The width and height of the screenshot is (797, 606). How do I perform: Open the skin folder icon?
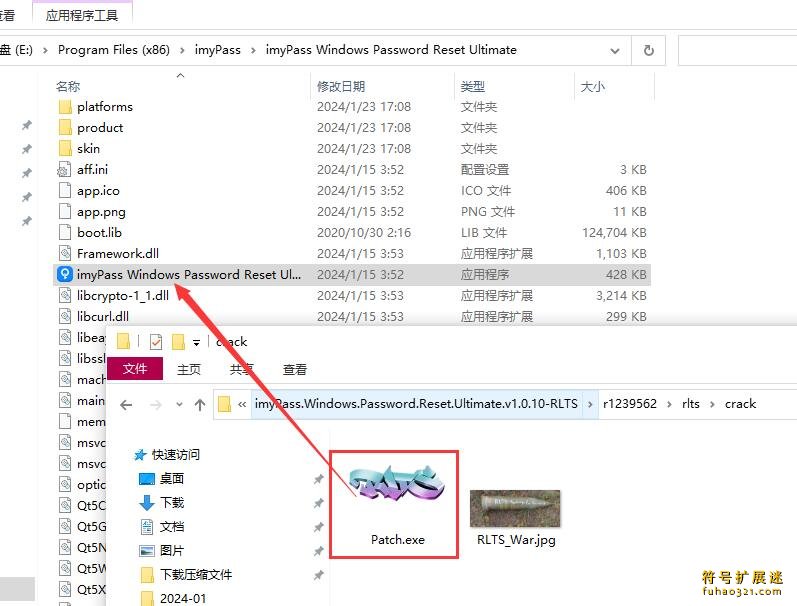(x=65, y=148)
